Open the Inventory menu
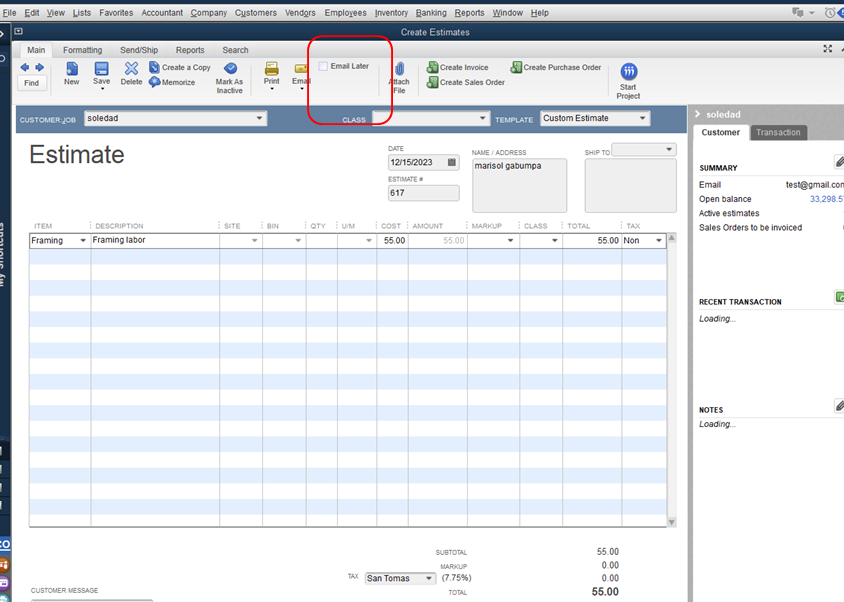This screenshot has width=844, height=602. click(391, 13)
